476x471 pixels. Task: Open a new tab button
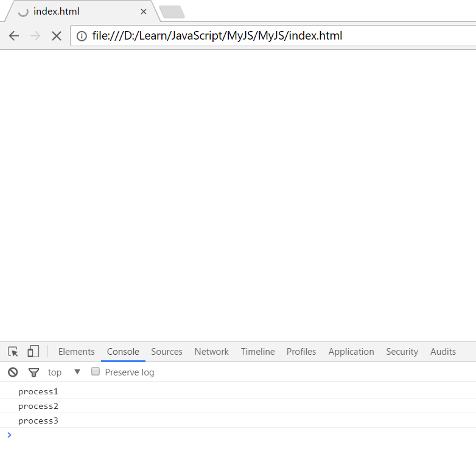172,12
